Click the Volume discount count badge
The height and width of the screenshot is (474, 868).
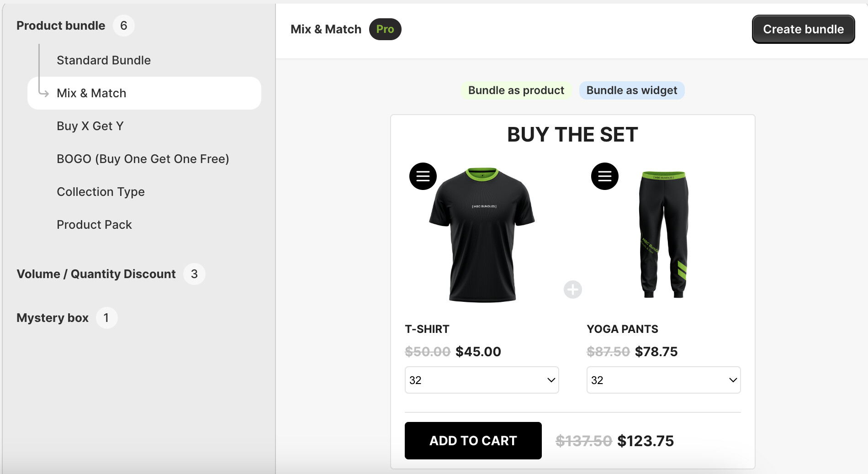194,274
